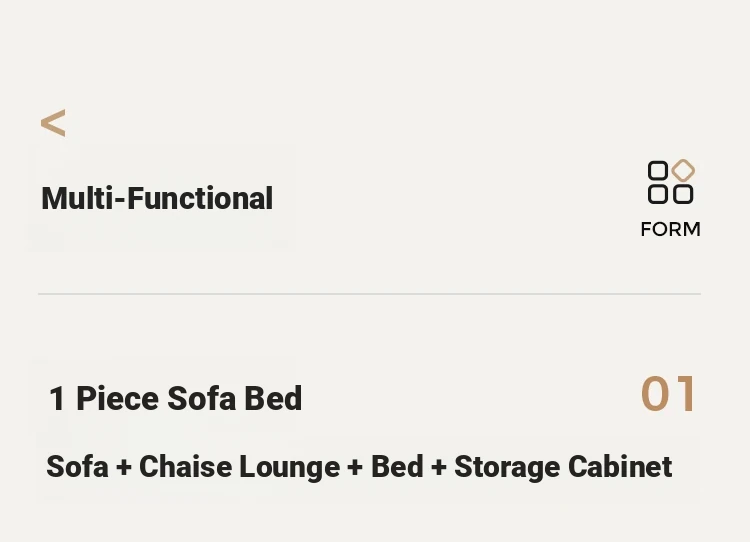Select the FORM text label
This screenshot has width=750, height=542.
671,229
